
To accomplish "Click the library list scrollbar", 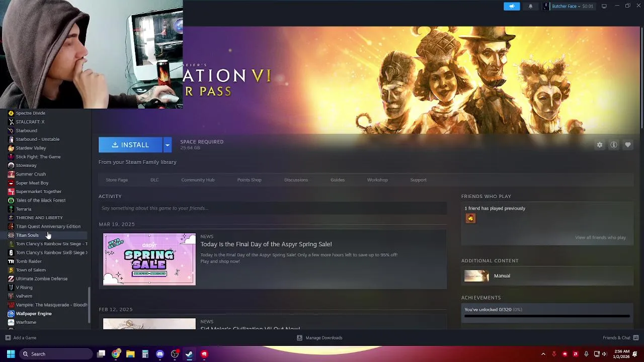I will [90, 305].
